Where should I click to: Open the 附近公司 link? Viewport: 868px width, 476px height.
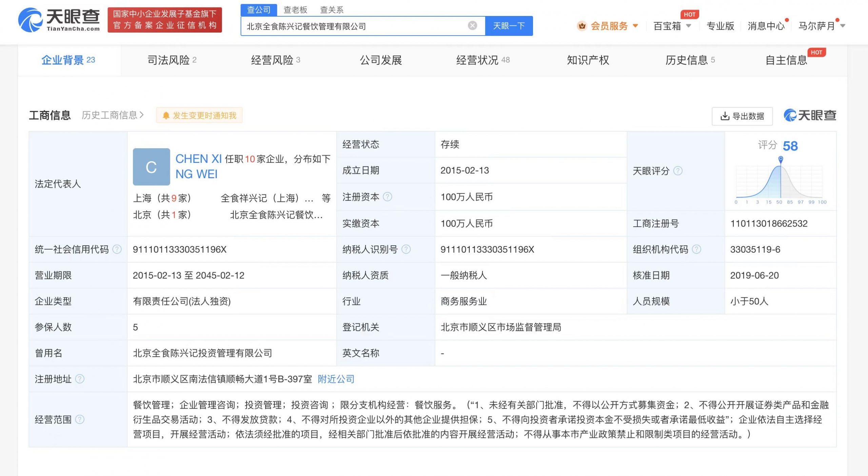pyautogui.click(x=336, y=379)
